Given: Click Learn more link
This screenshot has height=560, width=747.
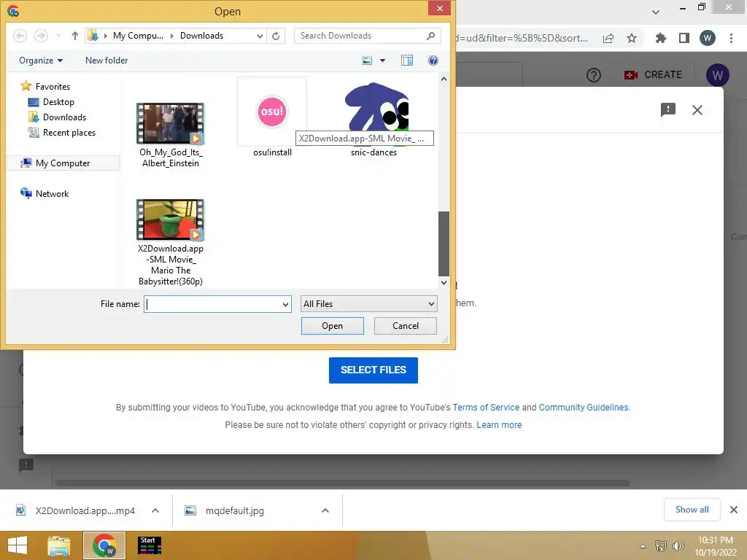Looking at the screenshot, I should tap(499, 425).
